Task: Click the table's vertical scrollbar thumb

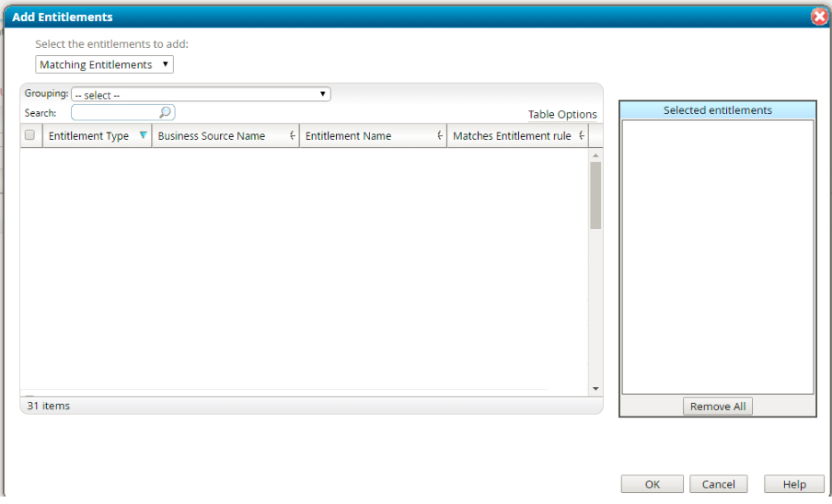Action: [x=595, y=195]
